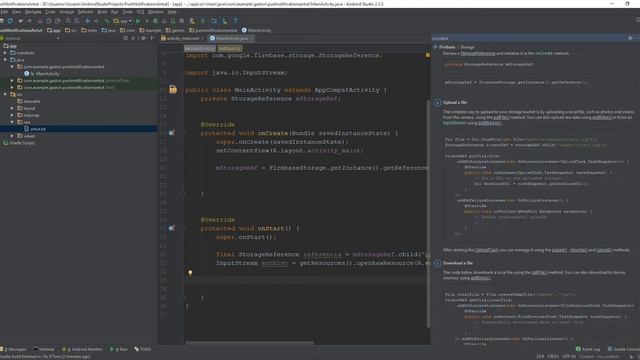The height and width of the screenshot is (360, 640).
Task: Open the AVD Manager icon
Action: click(x=192, y=21)
